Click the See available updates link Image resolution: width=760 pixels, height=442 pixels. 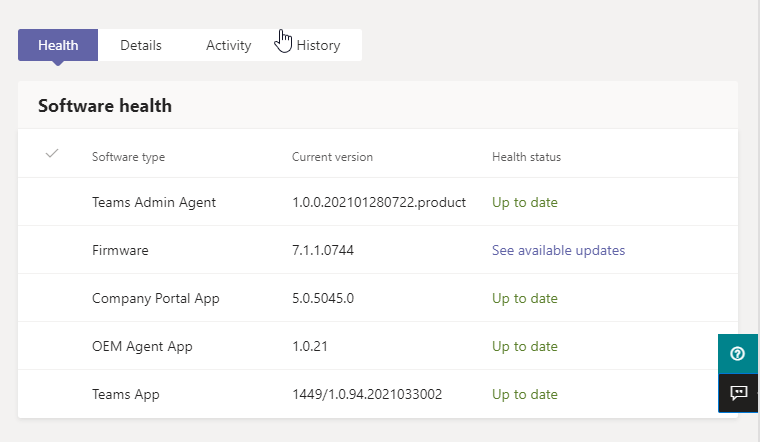[558, 250]
